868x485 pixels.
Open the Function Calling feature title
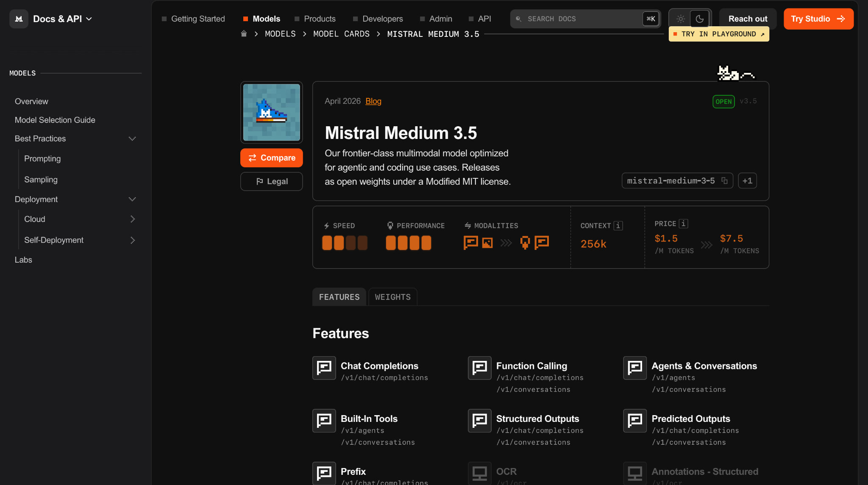click(x=531, y=366)
